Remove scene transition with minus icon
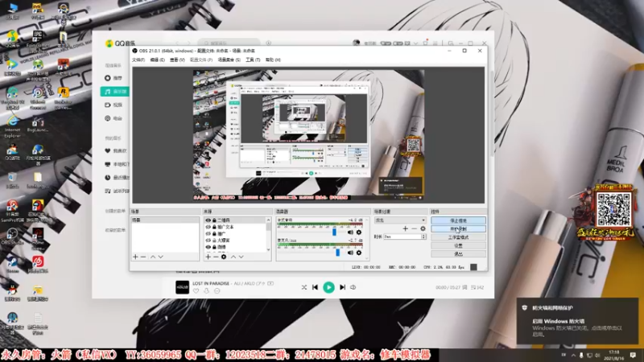The image size is (644, 362). (414, 228)
